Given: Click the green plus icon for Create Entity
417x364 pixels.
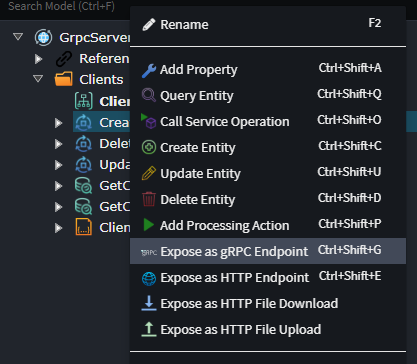Looking at the screenshot, I should pos(149,147).
